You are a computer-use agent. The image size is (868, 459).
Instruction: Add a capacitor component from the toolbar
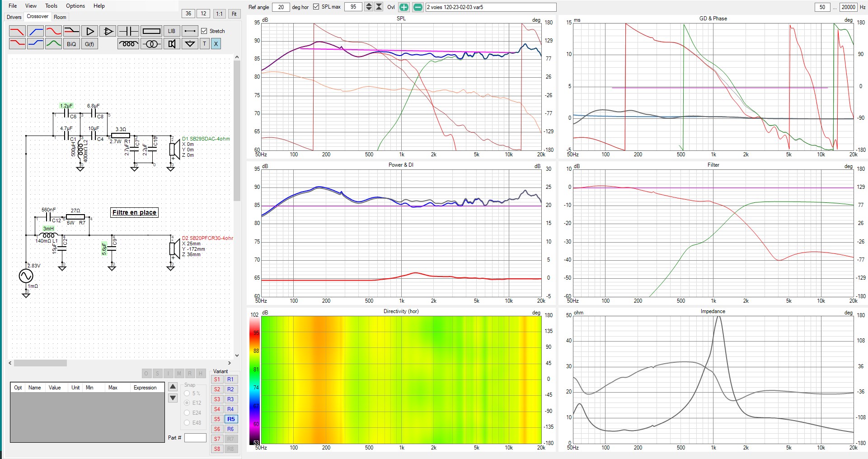click(x=128, y=31)
